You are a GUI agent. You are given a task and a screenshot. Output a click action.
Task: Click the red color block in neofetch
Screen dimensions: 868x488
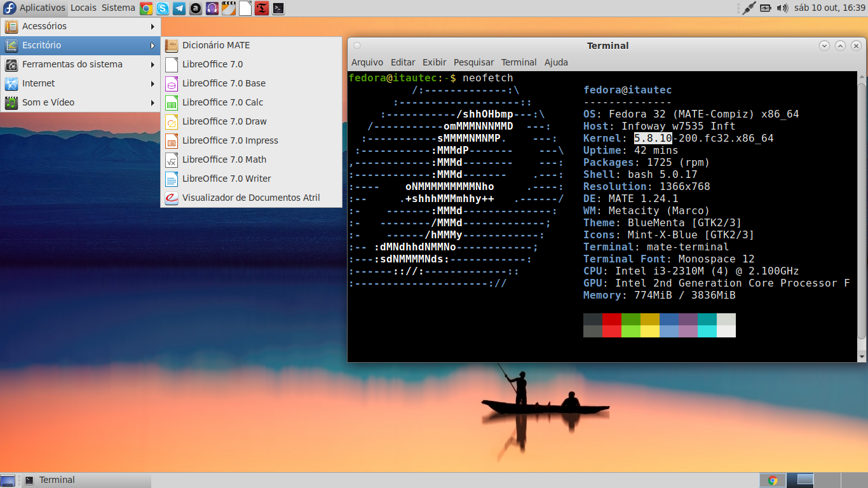612,319
